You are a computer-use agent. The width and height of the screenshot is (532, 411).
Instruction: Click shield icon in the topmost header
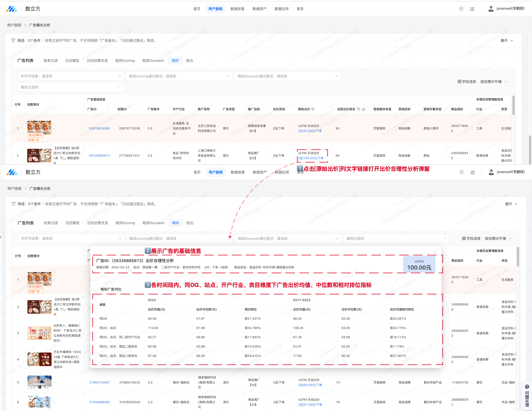[x=461, y=9]
